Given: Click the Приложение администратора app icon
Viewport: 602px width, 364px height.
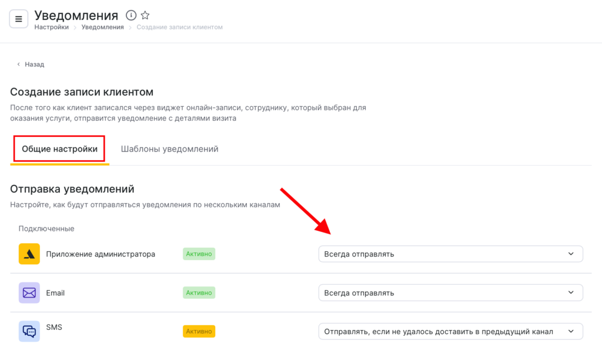Looking at the screenshot, I should click(x=29, y=254).
